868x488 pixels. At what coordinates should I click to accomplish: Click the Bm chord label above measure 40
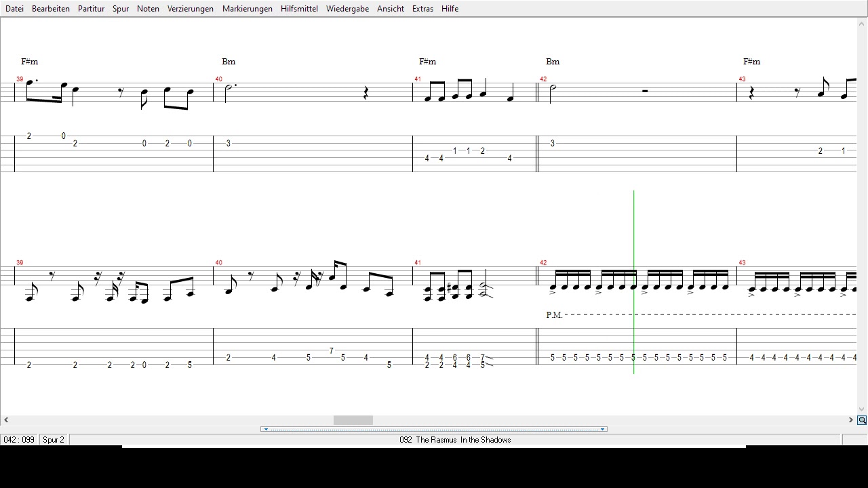[229, 62]
